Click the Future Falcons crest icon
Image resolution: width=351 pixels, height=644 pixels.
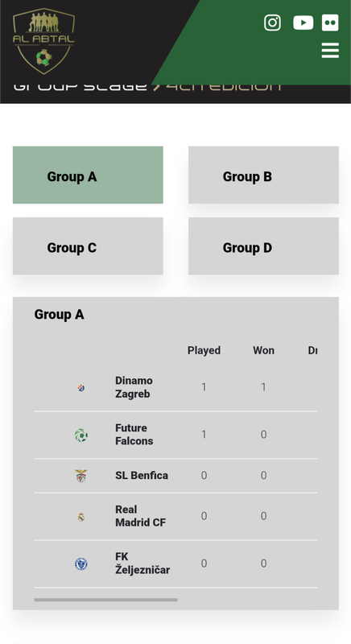tap(81, 435)
